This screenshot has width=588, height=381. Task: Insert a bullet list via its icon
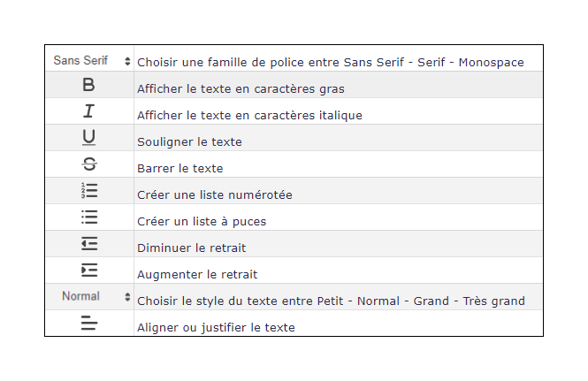point(89,217)
